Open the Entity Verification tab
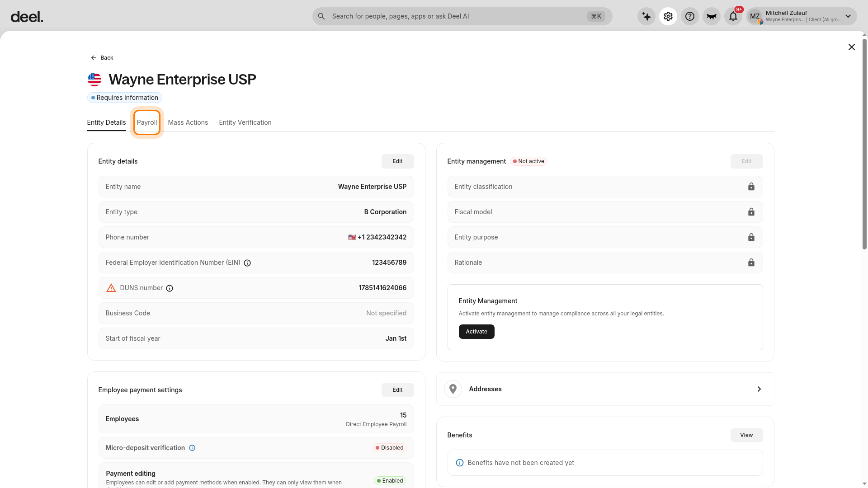The image size is (868, 488). click(245, 122)
